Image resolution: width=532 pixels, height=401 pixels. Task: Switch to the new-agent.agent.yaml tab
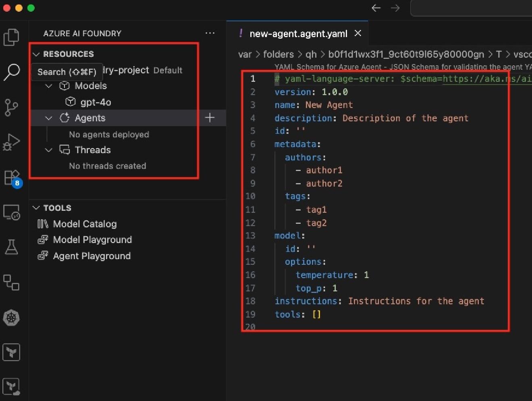click(298, 33)
